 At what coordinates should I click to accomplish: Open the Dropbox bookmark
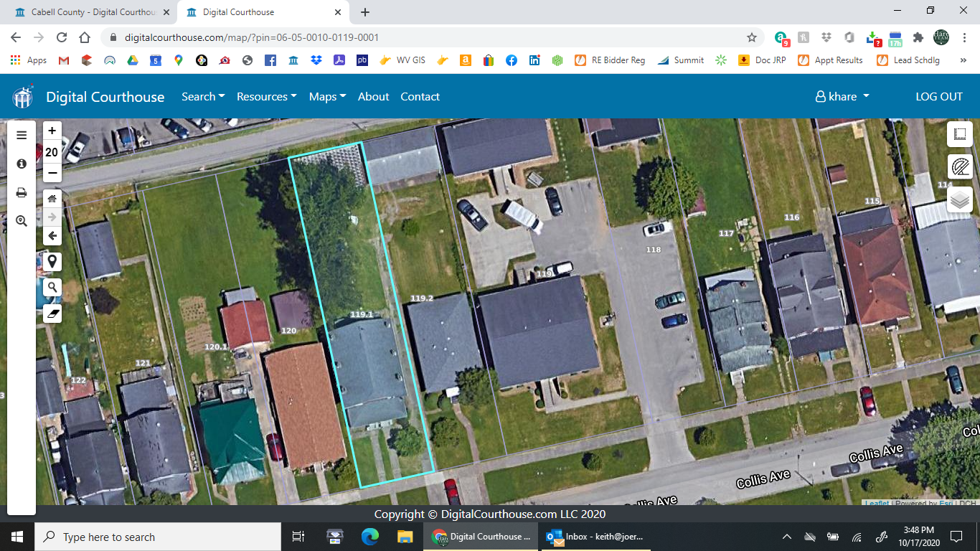[316, 60]
